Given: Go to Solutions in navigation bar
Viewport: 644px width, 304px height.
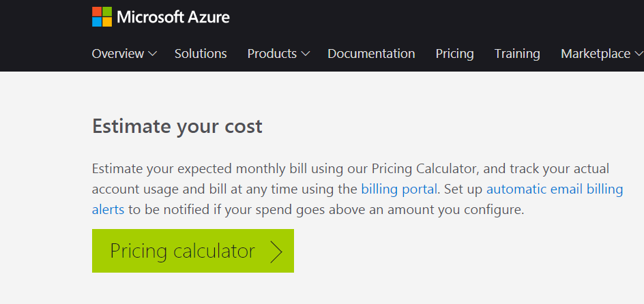Looking at the screenshot, I should click(x=201, y=54).
